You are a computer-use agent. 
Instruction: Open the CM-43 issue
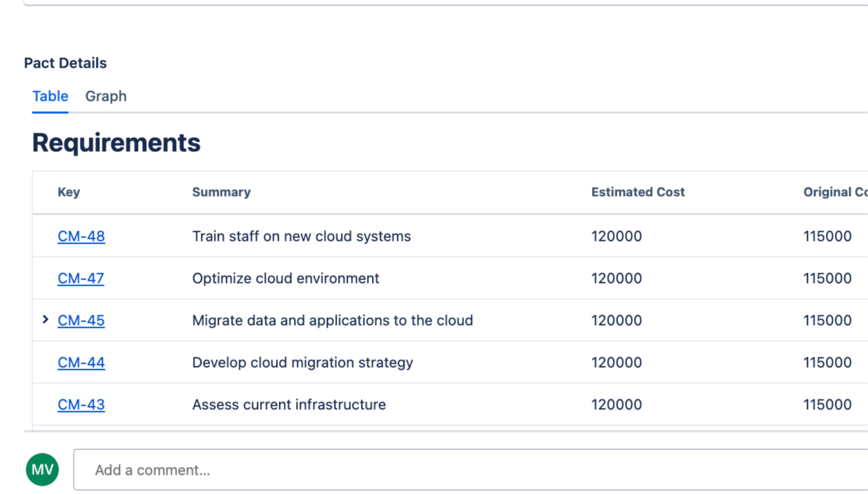[81, 404]
